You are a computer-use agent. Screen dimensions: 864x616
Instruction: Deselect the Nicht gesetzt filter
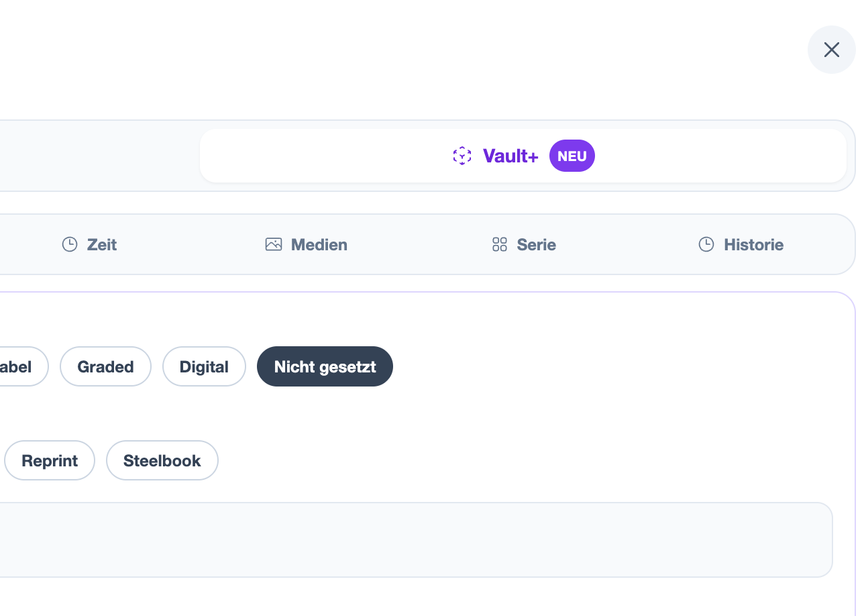(x=325, y=366)
